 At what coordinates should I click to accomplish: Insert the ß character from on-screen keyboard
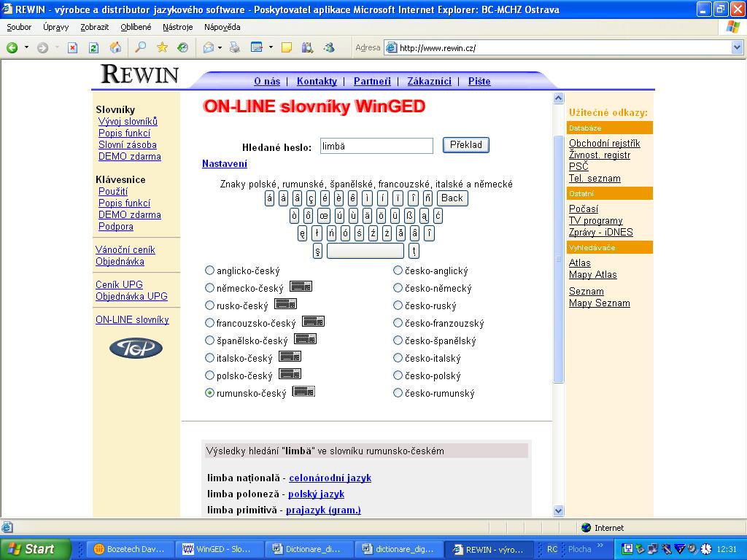click(410, 216)
